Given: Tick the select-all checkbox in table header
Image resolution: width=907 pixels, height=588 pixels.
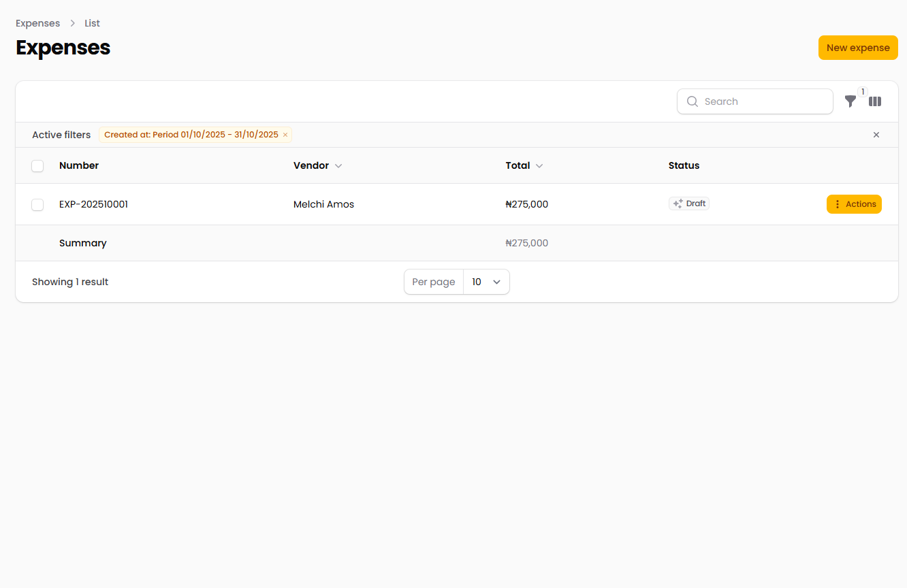Looking at the screenshot, I should tap(37, 166).
